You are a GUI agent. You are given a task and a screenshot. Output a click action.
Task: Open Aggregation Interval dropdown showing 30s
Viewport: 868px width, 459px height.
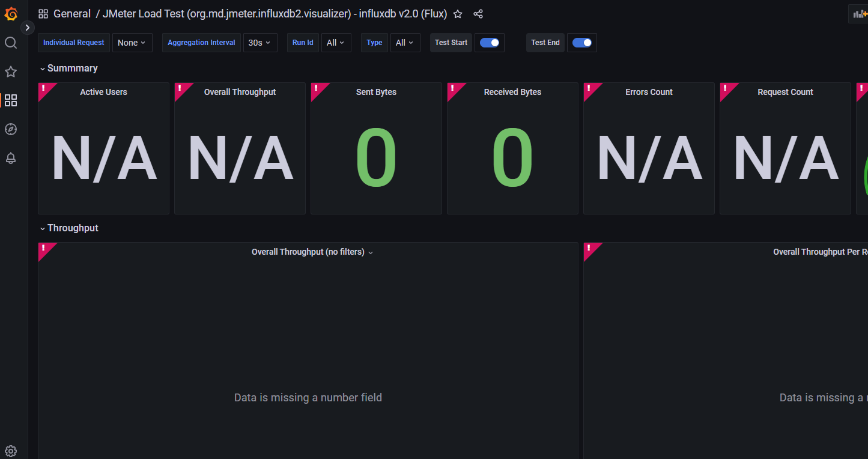click(x=260, y=43)
